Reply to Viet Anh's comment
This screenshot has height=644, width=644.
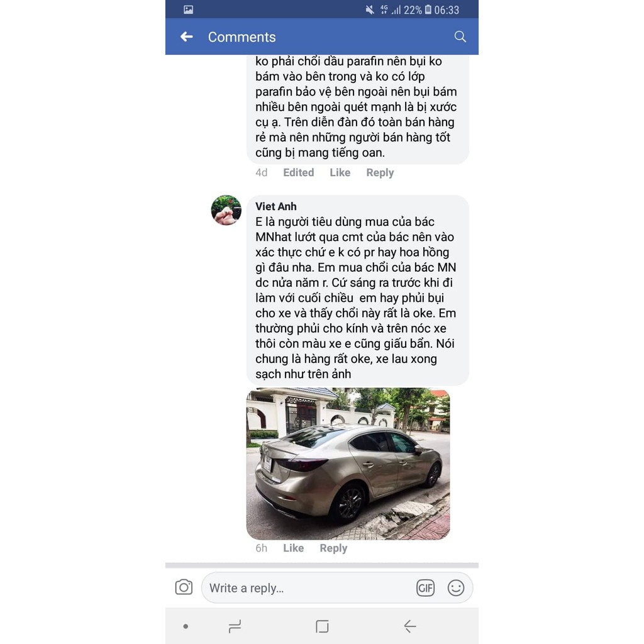click(x=333, y=548)
